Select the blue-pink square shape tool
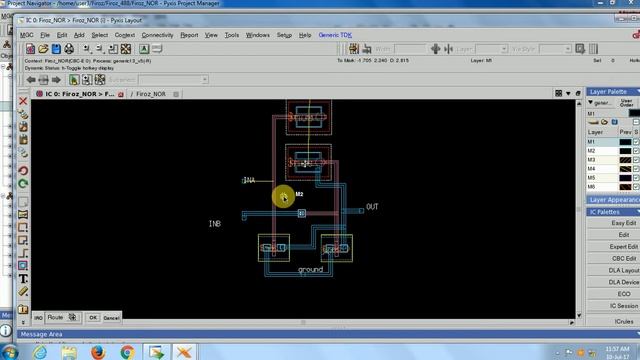Image resolution: width=640 pixels, height=360 pixels. tap(23, 266)
